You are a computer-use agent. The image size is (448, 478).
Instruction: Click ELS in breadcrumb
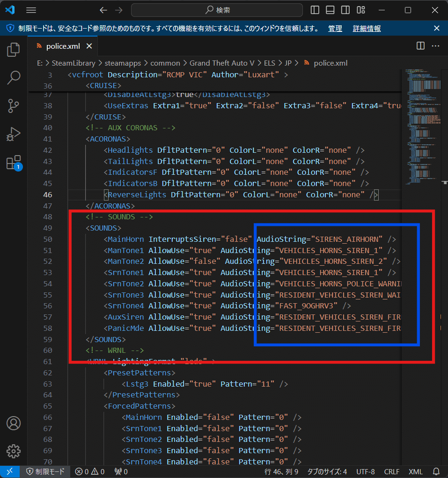(269, 63)
